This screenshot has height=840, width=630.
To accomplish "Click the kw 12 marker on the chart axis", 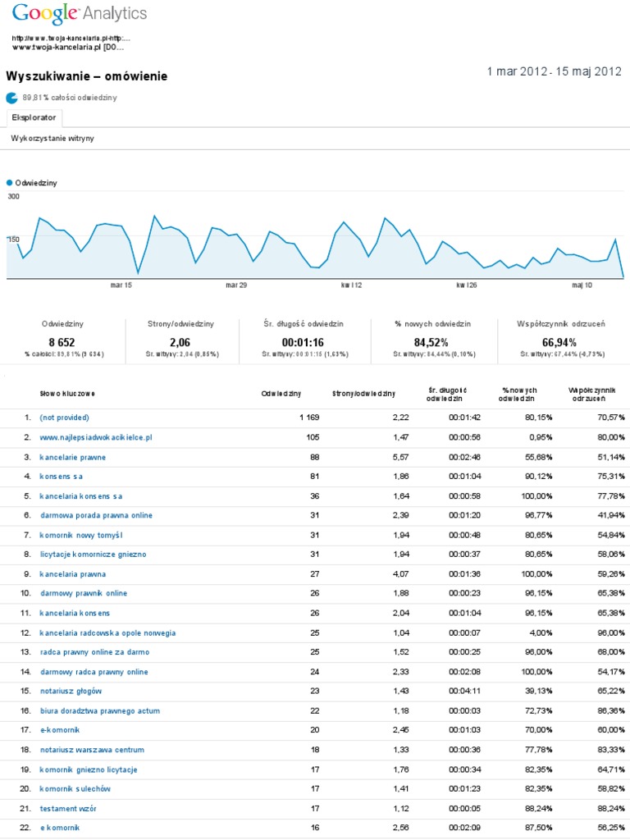I will click(351, 285).
